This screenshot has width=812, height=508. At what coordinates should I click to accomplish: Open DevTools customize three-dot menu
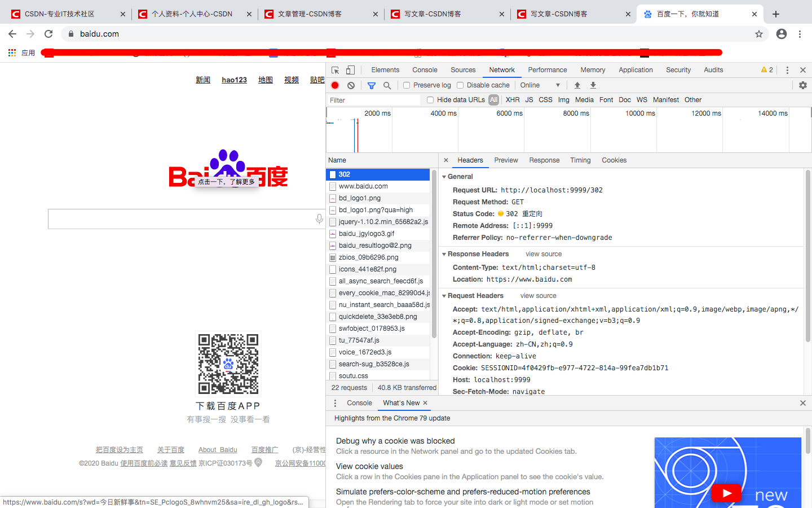(787, 70)
